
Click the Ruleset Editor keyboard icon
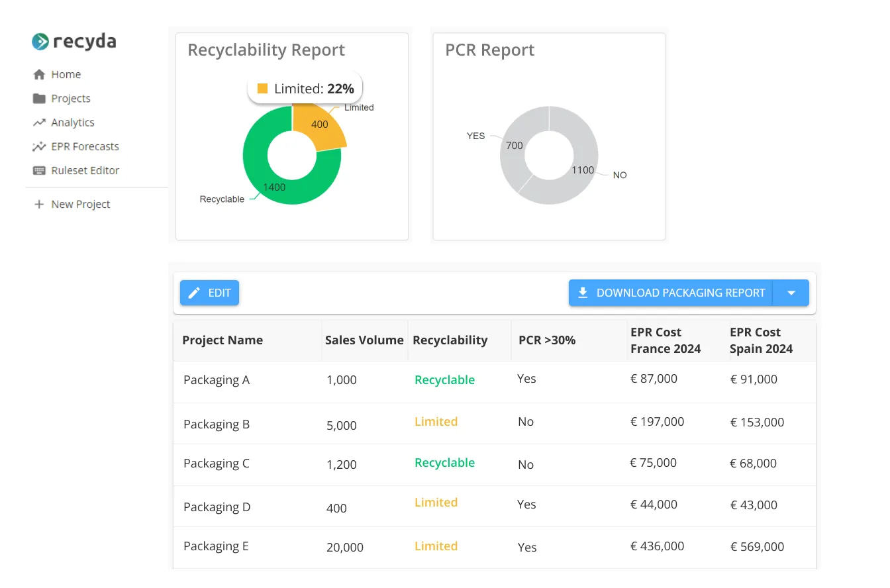pyautogui.click(x=39, y=170)
